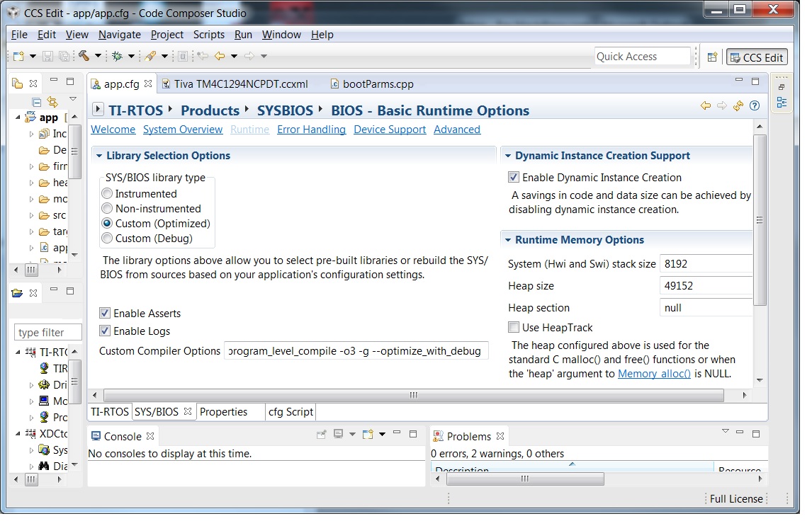Open the System Overview link
The height and width of the screenshot is (521, 812).
(x=183, y=130)
